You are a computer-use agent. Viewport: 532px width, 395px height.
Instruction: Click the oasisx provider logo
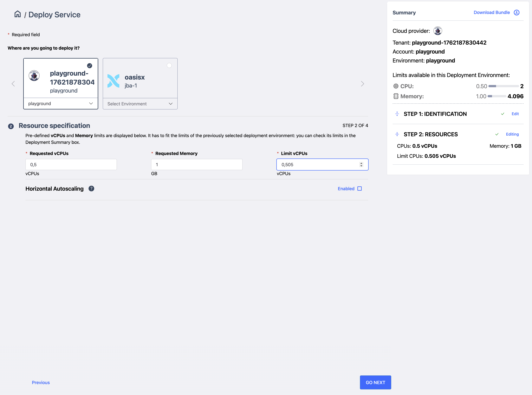pos(113,81)
